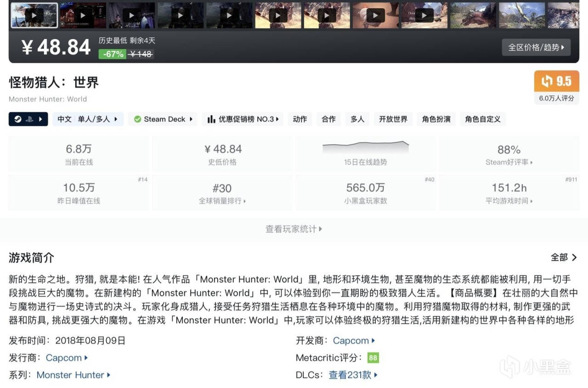
Task: Click the 6.0万人评分 rating count
Action: (x=557, y=98)
